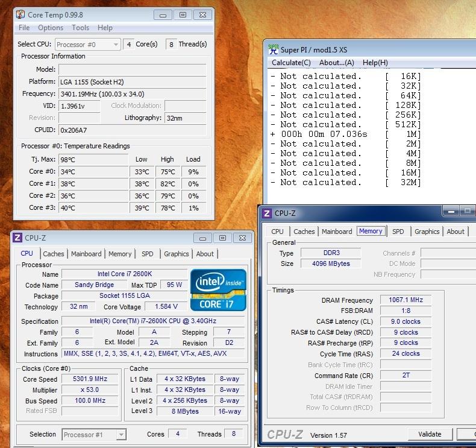Screen dimensions: 476x448
Task: Close the CPU-Z processor window
Action: 242,238
